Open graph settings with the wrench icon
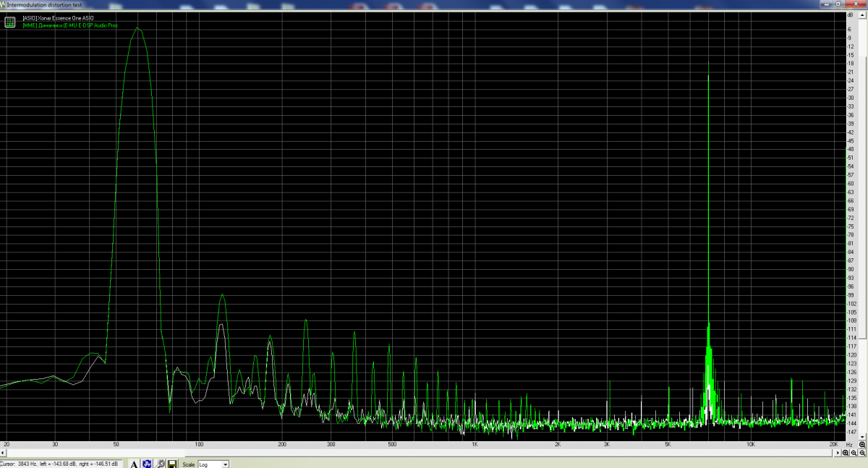The image size is (868, 468). pos(161,464)
